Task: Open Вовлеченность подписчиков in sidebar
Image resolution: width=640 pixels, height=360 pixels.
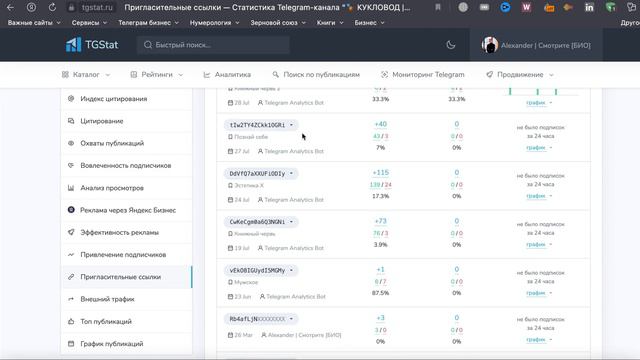Action: [127, 166]
